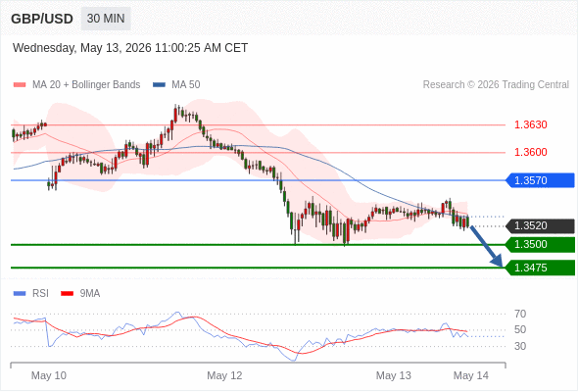Click the blue RSI legend swatch

click(20, 294)
